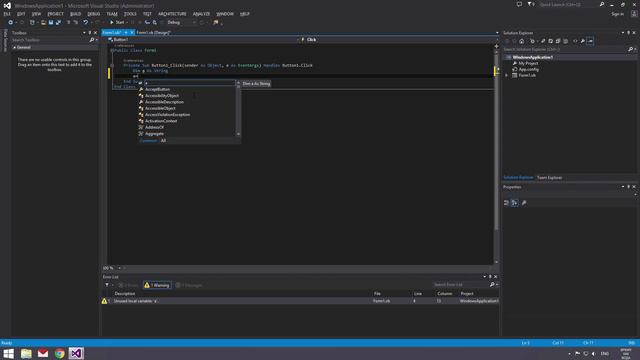Open the BUILD menu
This screenshot has height=360, width=640.
click(x=76, y=14)
